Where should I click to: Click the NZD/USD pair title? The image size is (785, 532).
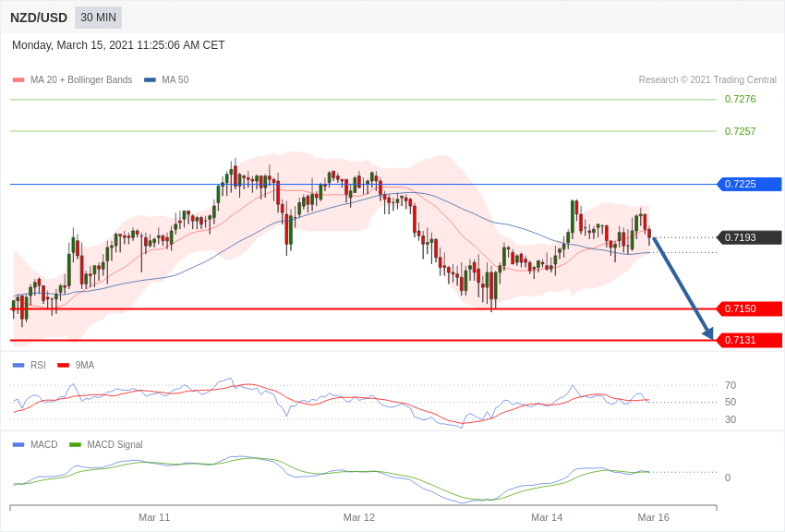[39, 18]
